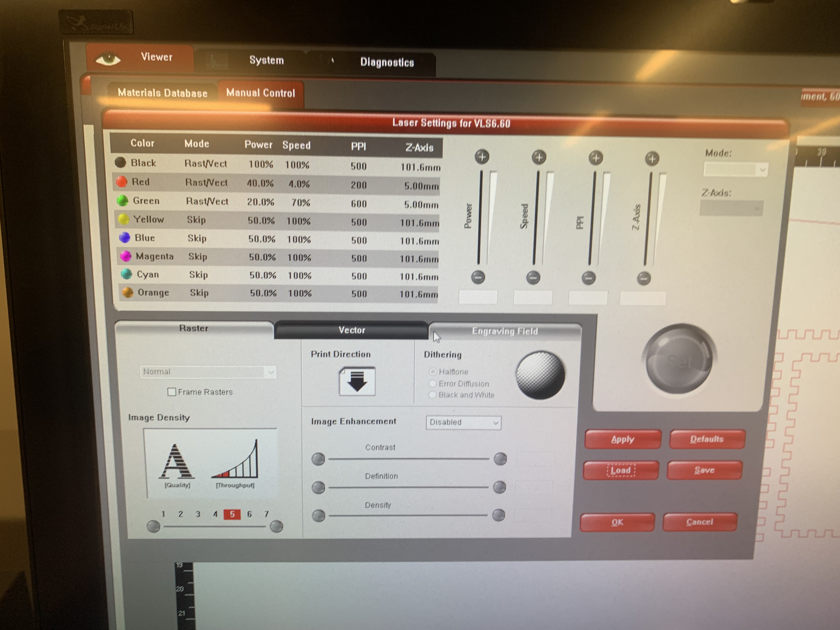Screen dimensions: 840x630
Task: Open the Vector settings tab
Action: [352, 330]
